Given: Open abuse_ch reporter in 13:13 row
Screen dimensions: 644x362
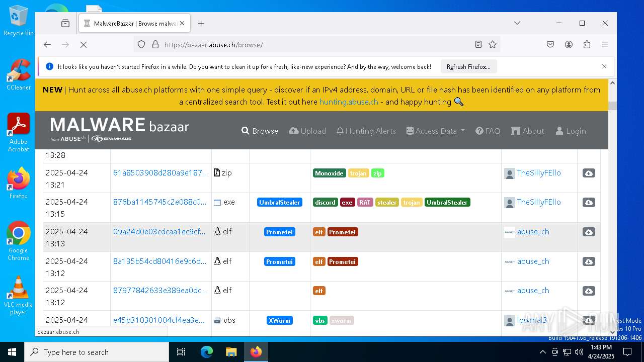Looking at the screenshot, I should (533, 231).
